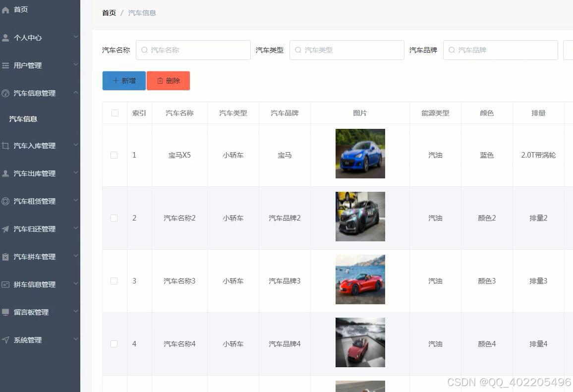Click the card icon beside 拼车信息管理
The height and width of the screenshot is (392, 573).
click(x=5, y=284)
